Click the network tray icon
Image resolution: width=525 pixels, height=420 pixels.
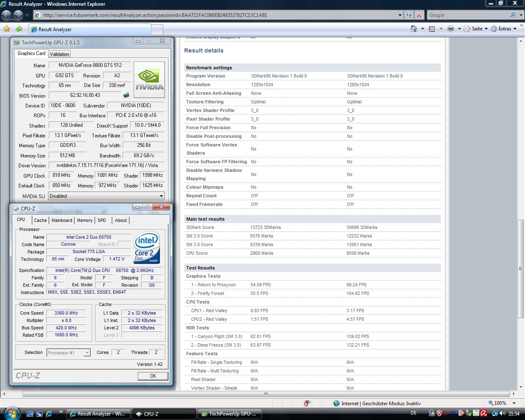click(x=495, y=413)
